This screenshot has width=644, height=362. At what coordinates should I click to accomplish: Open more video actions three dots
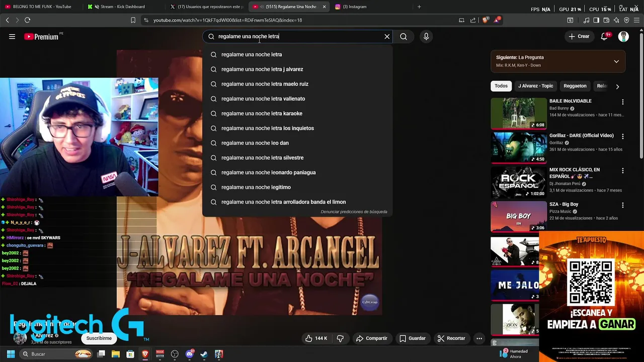coord(479,338)
